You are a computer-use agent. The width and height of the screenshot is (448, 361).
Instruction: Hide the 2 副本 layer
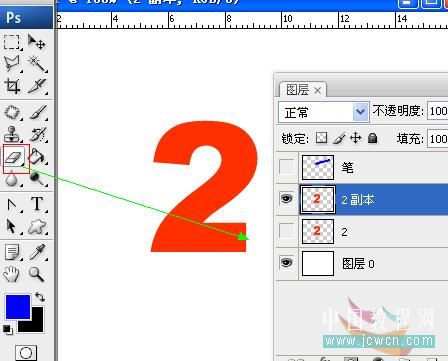pyautogui.click(x=287, y=199)
